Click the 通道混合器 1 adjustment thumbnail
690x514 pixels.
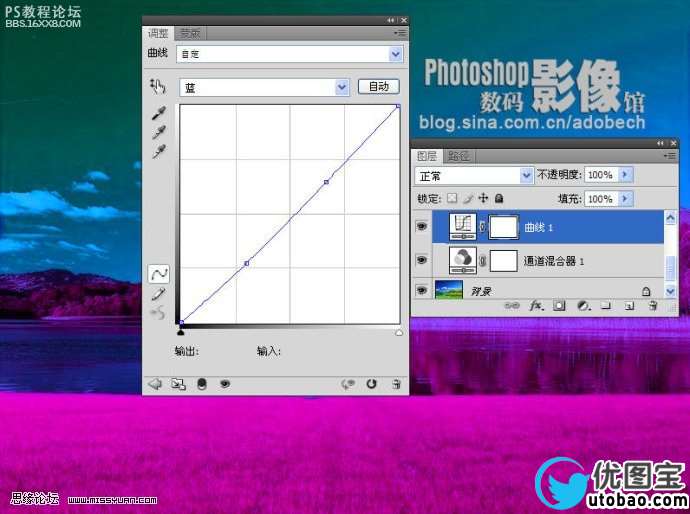coord(462,261)
